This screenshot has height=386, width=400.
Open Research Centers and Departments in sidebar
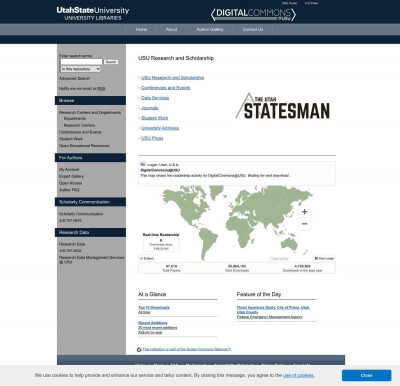tap(90, 113)
